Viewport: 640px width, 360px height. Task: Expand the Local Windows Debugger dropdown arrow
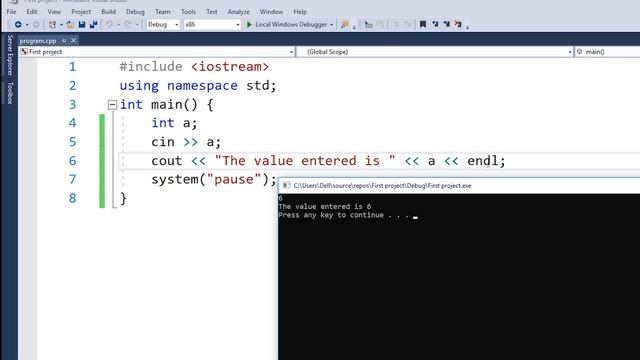click(331, 24)
